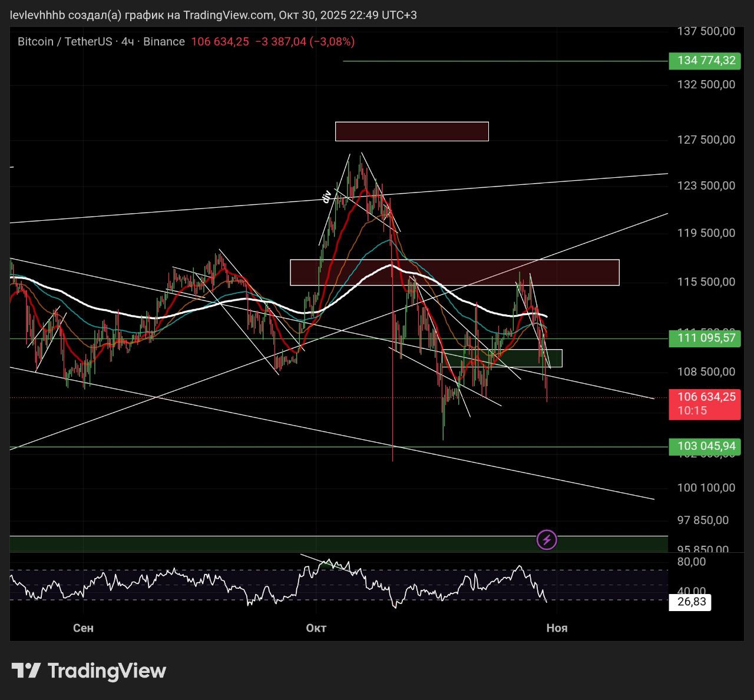Select the small green rectangle near 108 500
The height and width of the screenshot is (700, 754).
(502, 358)
